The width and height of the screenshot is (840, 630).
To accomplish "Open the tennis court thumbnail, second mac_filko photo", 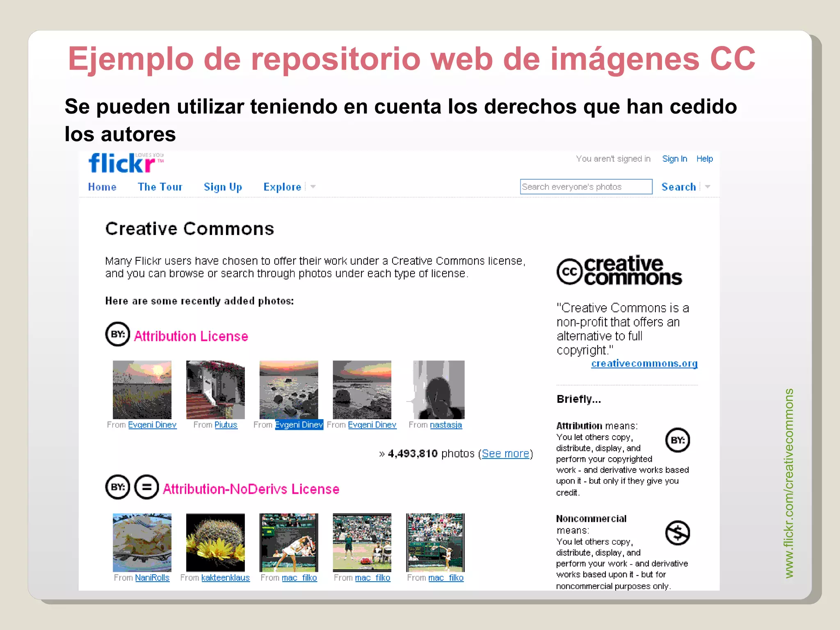I will tap(362, 543).
